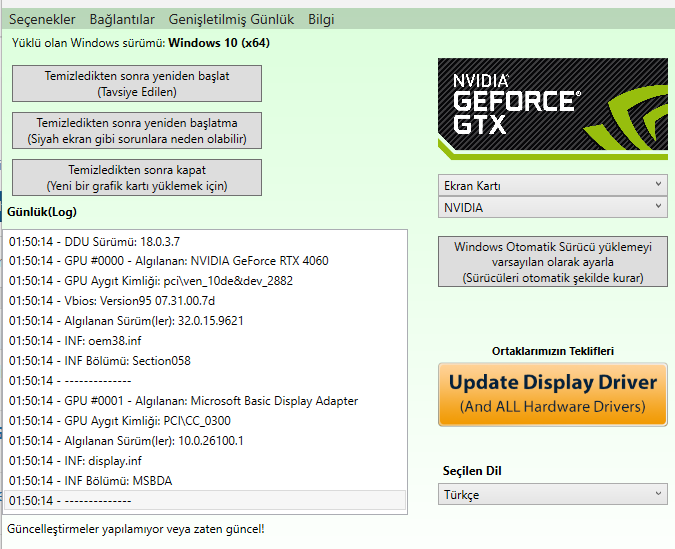Select log line DDU Sürümü: 18.0.3.7
675x549 pixels.
[x=204, y=242]
